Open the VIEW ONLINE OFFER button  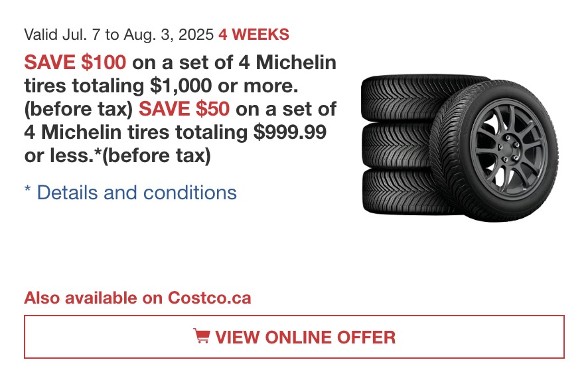pos(294,337)
